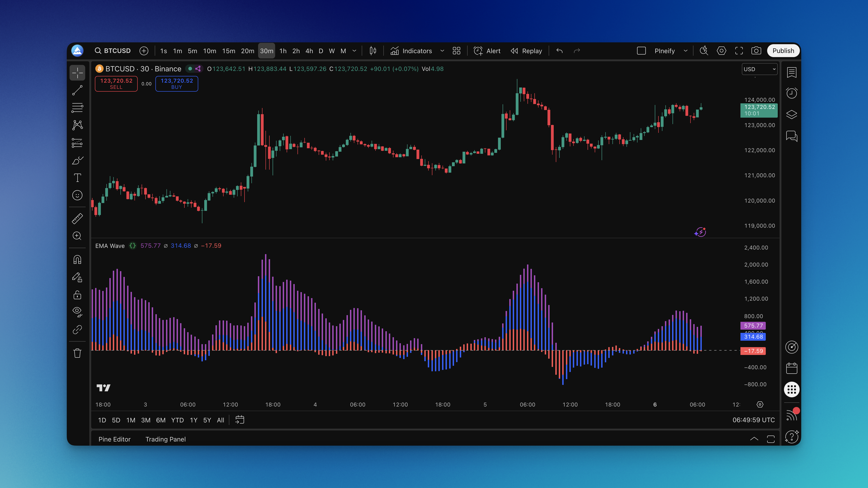Open the candlestick chart style selector
This screenshot has width=868, height=488.
(x=373, y=51)
